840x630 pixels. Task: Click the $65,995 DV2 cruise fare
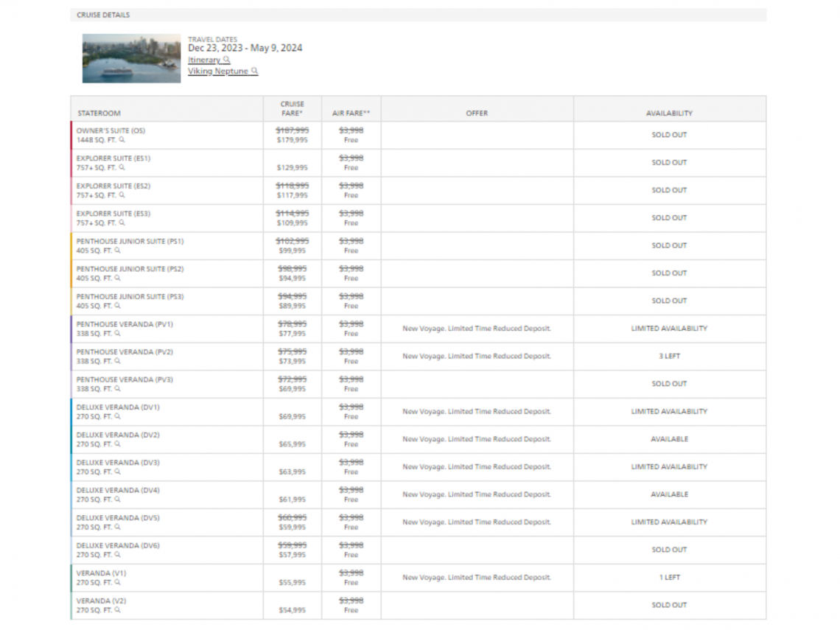click(x=293, y=444)
